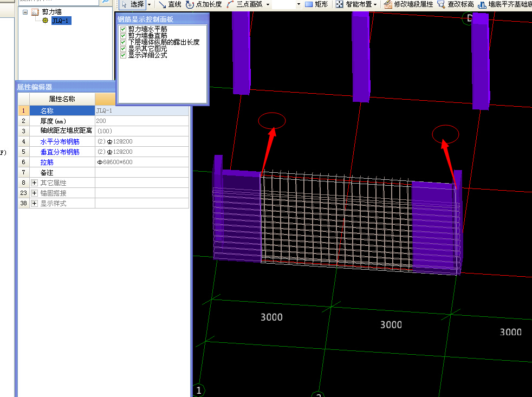532x397 pixels.
Task: Toggle the 显示其它图元 checkbox
Action: tap(123, 49)
